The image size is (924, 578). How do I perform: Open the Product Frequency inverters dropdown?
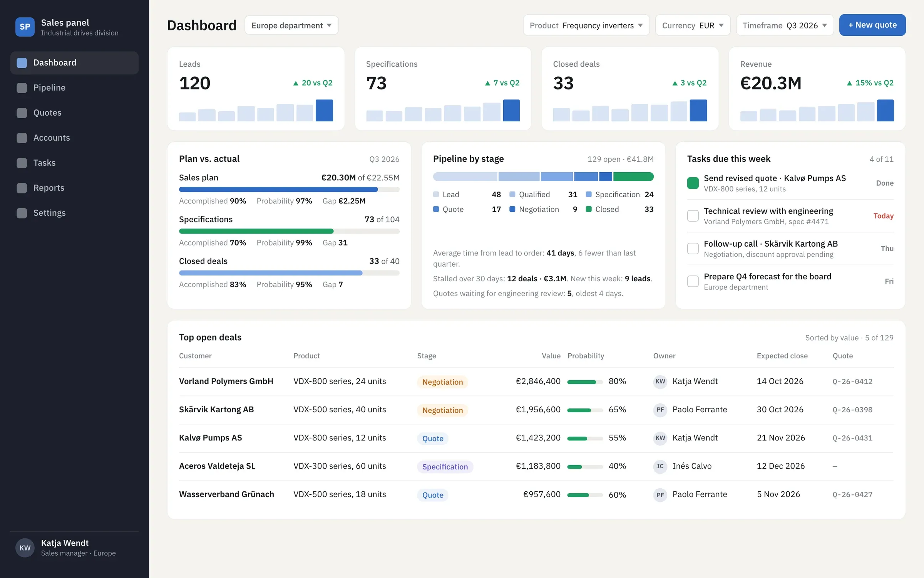coord(586,25)
